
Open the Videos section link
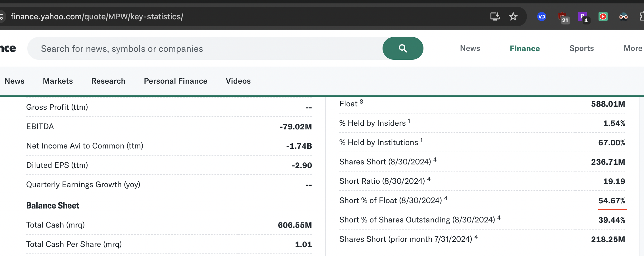[238, 81]
